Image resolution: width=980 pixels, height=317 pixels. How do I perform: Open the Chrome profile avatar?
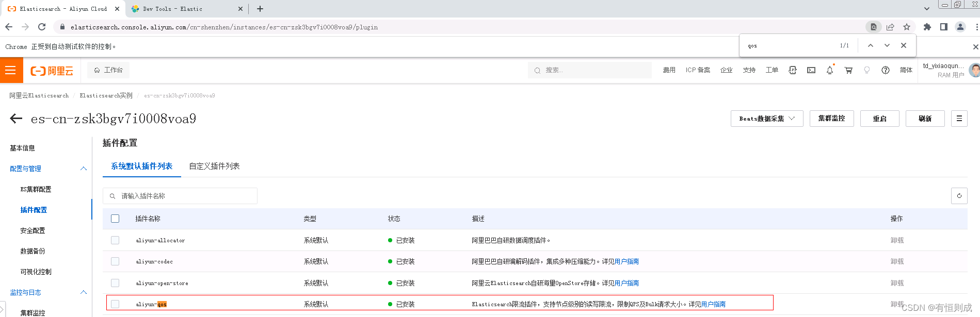[x=960, y=27]
